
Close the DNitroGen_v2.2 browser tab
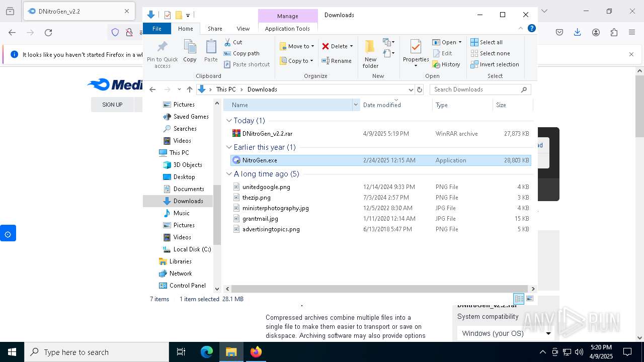(127, 11)
